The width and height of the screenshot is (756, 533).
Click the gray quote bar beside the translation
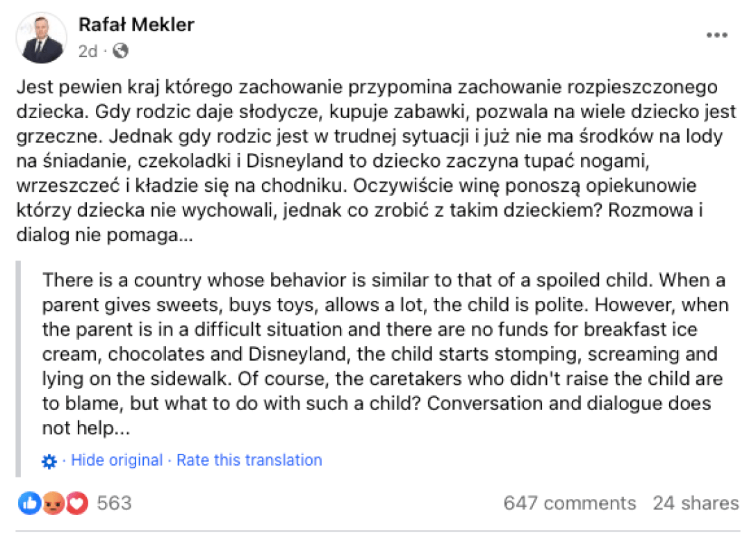pos(18,368)
